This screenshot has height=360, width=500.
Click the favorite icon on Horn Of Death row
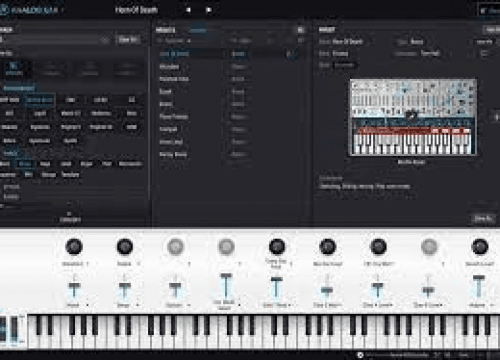tap(291, 54)
